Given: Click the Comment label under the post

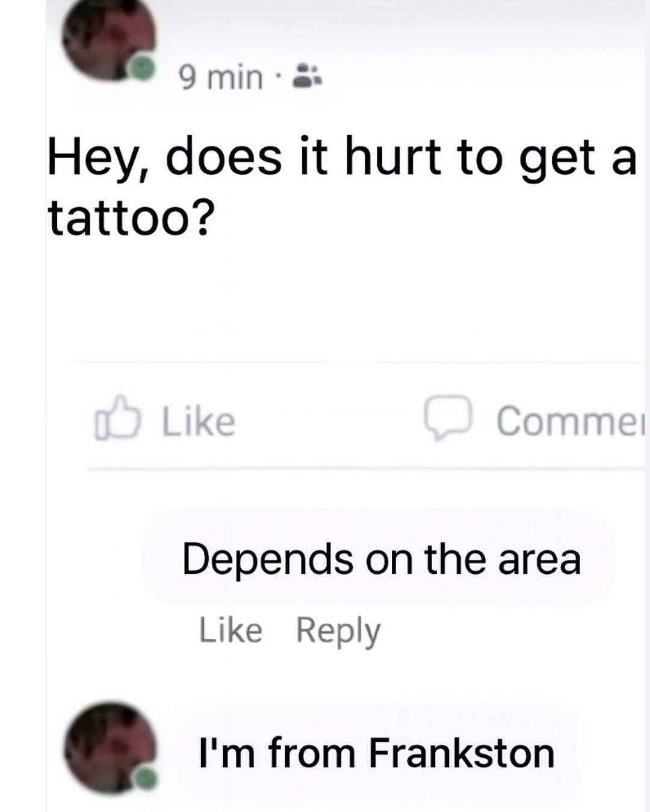Looking at the screenshot, I should coord(570,420).
